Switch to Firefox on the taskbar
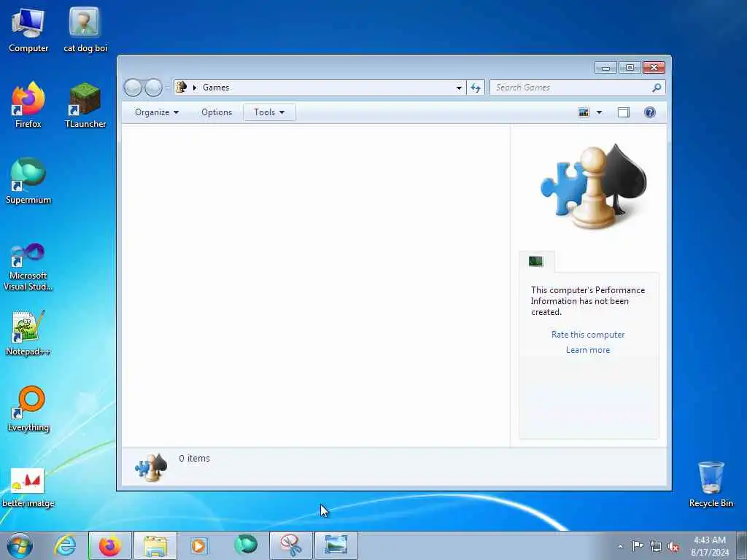 click(110, 545)
